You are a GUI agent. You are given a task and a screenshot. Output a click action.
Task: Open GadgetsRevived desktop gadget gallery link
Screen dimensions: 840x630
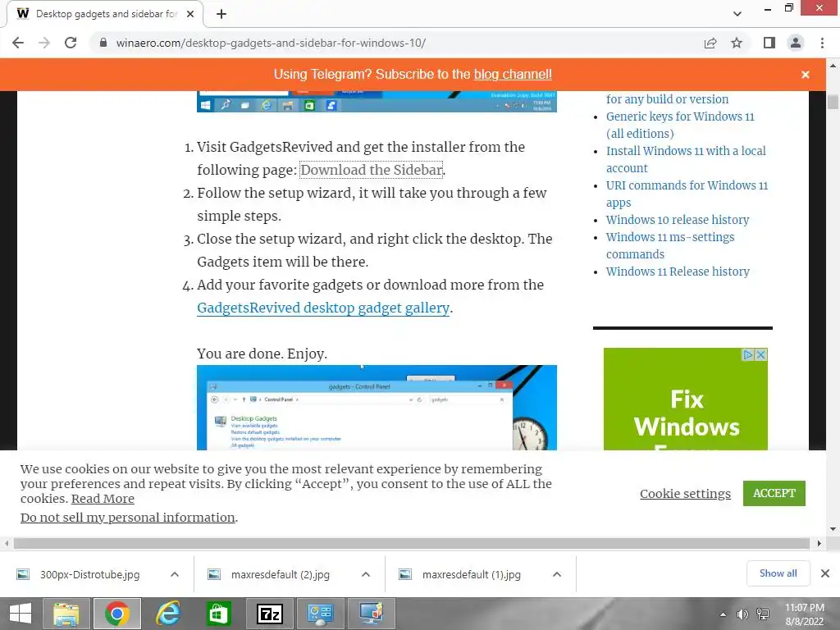coord(323,308)
